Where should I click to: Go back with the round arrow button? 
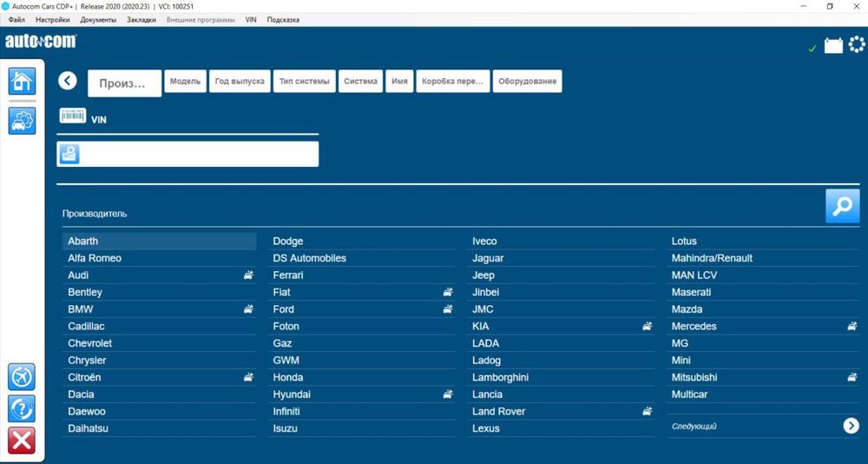click(68, 81)
